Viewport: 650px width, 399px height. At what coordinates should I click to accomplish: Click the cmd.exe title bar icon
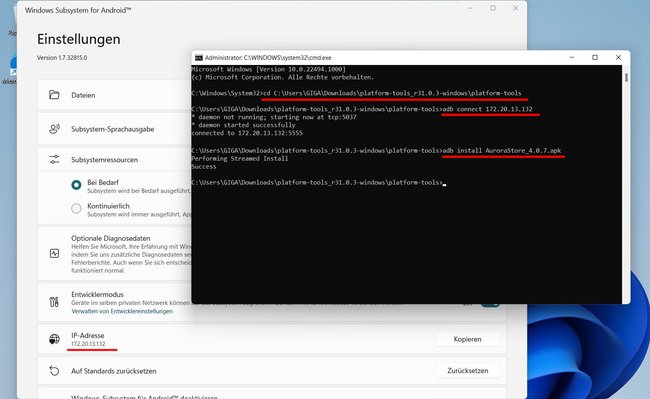coord(199,58)
